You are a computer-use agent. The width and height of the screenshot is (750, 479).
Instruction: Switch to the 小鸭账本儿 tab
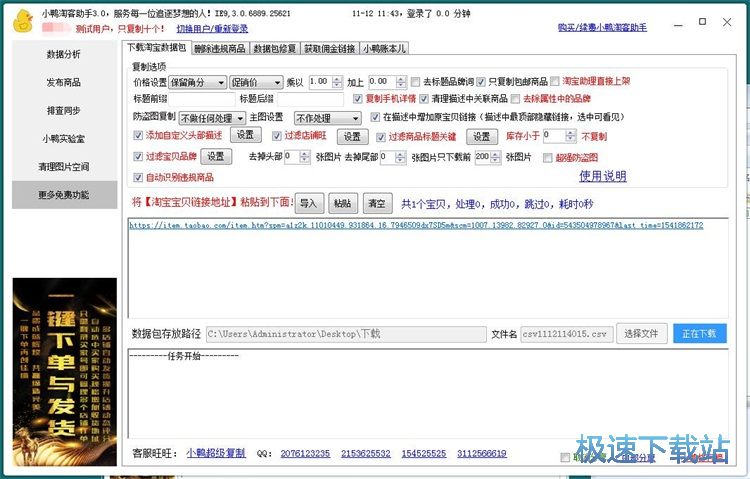point(384,48)
